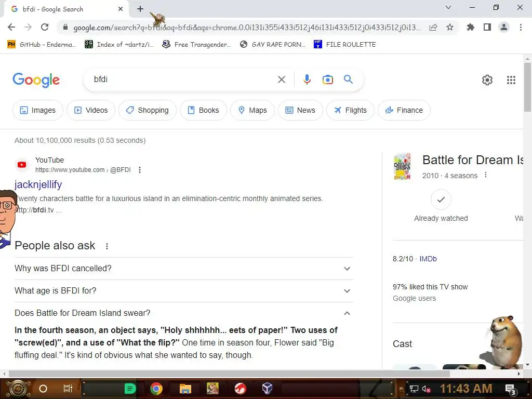
Task: Open options next to 4 seasons
Action: (x=486, y=175)
